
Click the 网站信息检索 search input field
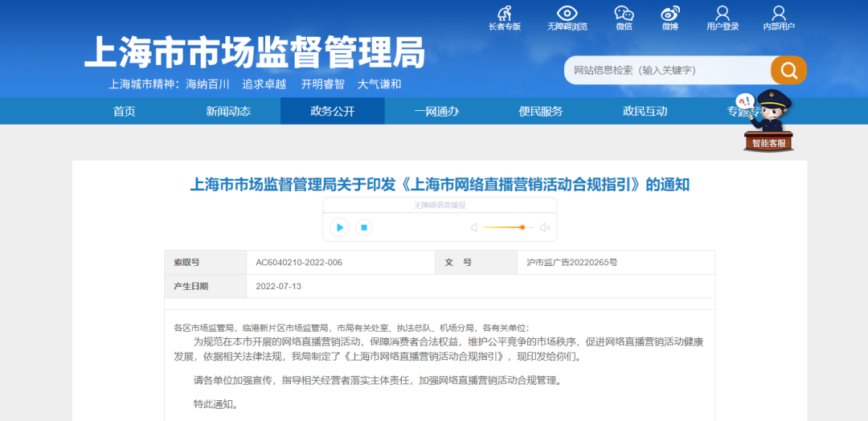(x=667, y=71)
